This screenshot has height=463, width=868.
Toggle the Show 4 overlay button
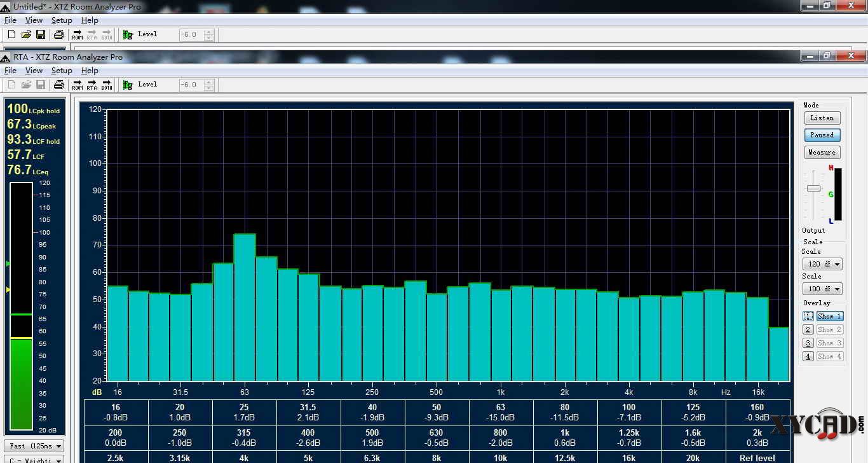(830, 356)
